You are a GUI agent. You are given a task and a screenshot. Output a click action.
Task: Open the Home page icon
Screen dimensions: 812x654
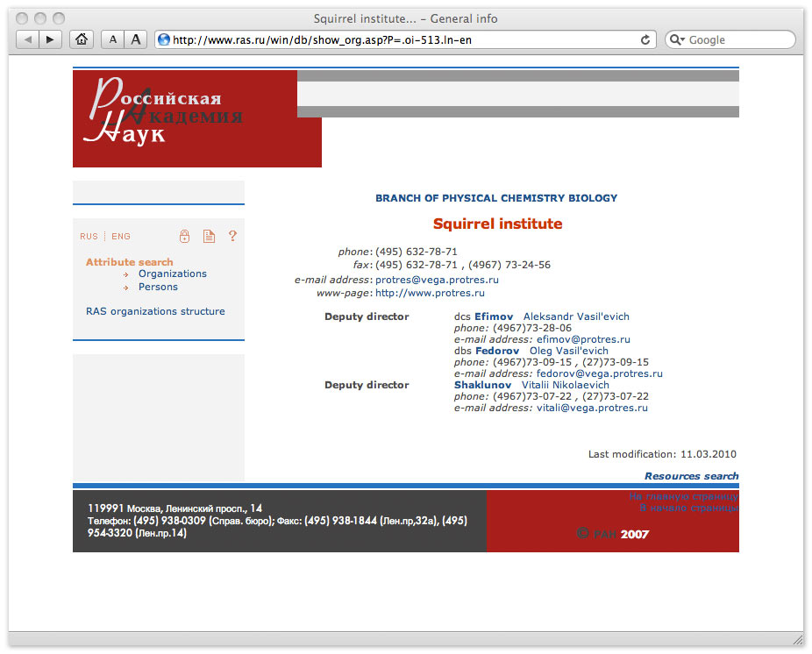click(x=82, y=39)
